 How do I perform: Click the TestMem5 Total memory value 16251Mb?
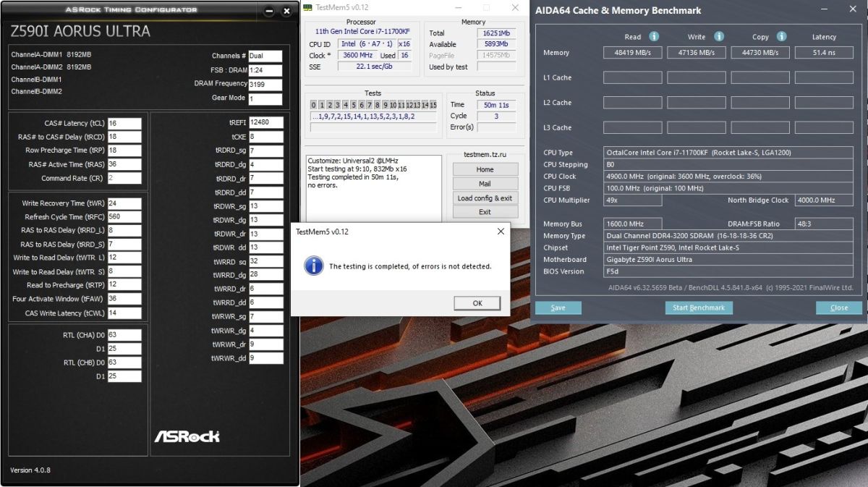point(496,33)
